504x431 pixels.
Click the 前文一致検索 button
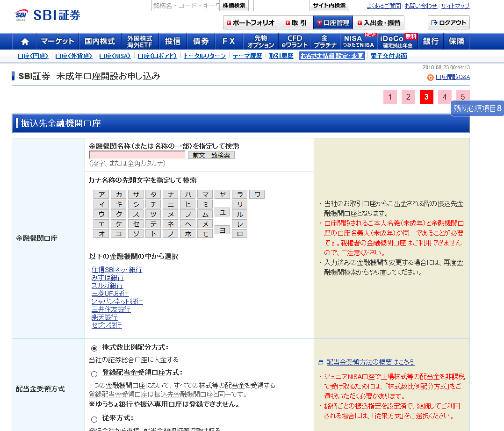[x=211, y=155]
